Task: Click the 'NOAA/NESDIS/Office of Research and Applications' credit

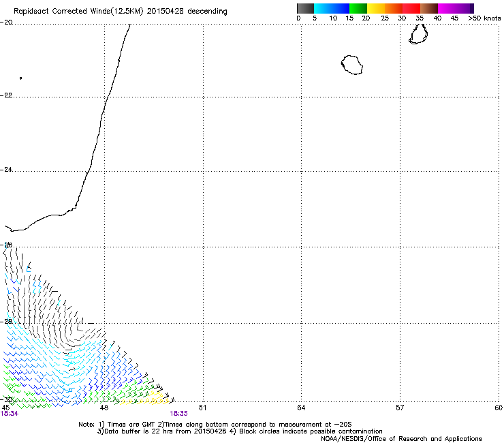Action: tap(401, 439)
